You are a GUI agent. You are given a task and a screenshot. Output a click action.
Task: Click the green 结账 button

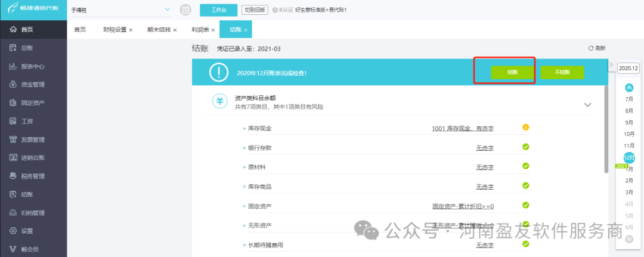point(513,72)
